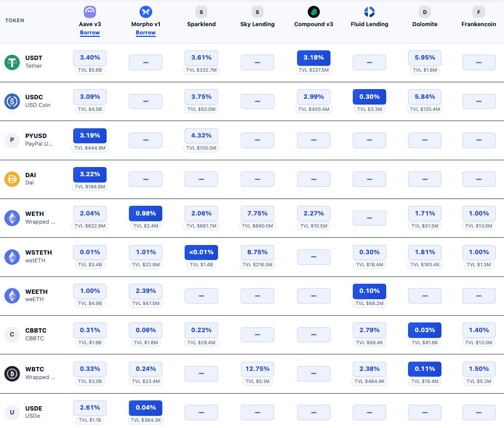Click the TVL $400.4M USDC Compound label
Viewport: 504px width, 428px height.
pos(314,109)
